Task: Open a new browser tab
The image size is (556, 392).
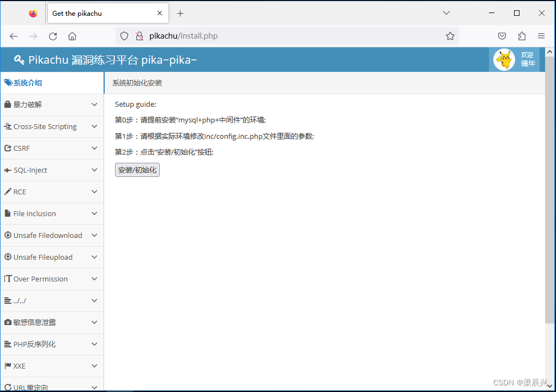Action: (x=180, y=14)
